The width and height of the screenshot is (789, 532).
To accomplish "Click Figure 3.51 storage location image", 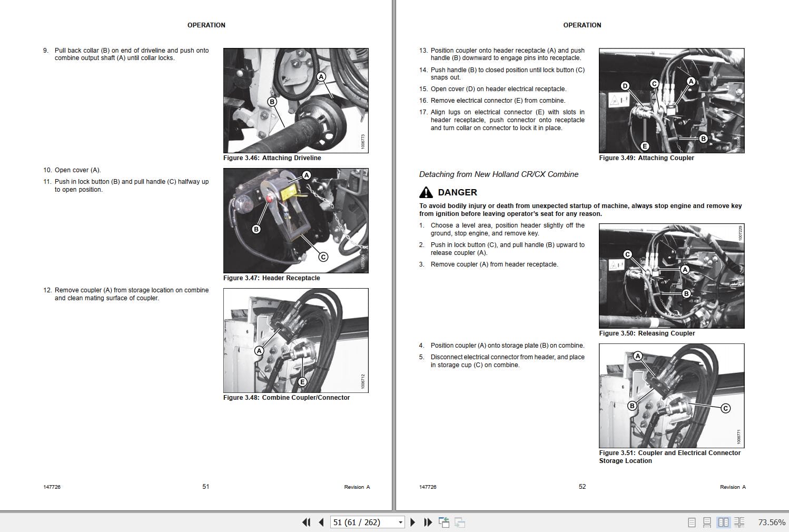I will (x=672, y=396).
